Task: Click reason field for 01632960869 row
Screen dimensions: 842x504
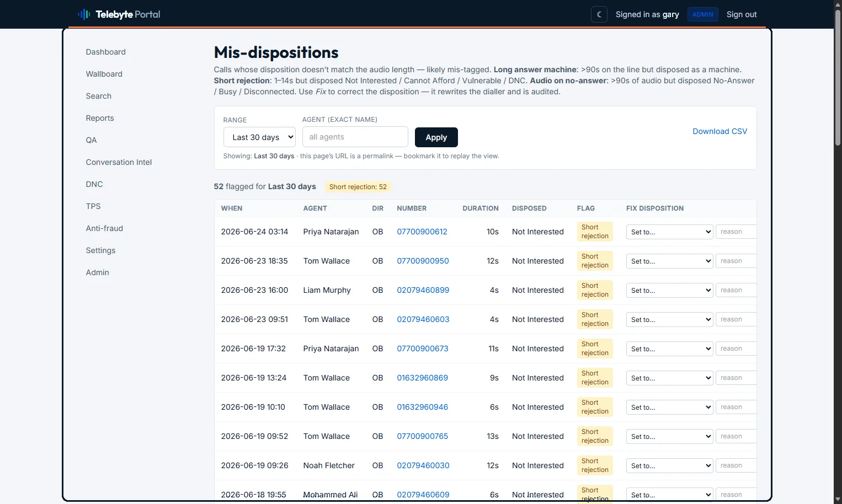Action: coord(736,378)
